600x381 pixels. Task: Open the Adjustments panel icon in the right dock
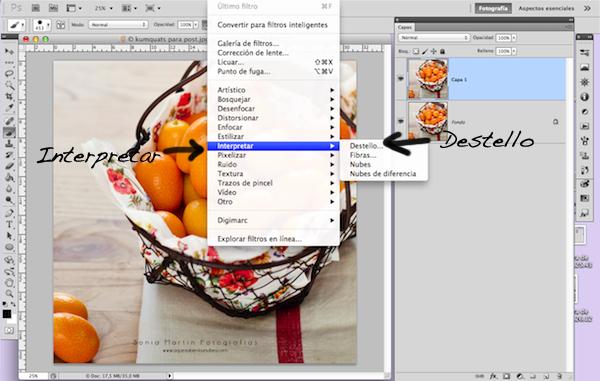(584, 112)
